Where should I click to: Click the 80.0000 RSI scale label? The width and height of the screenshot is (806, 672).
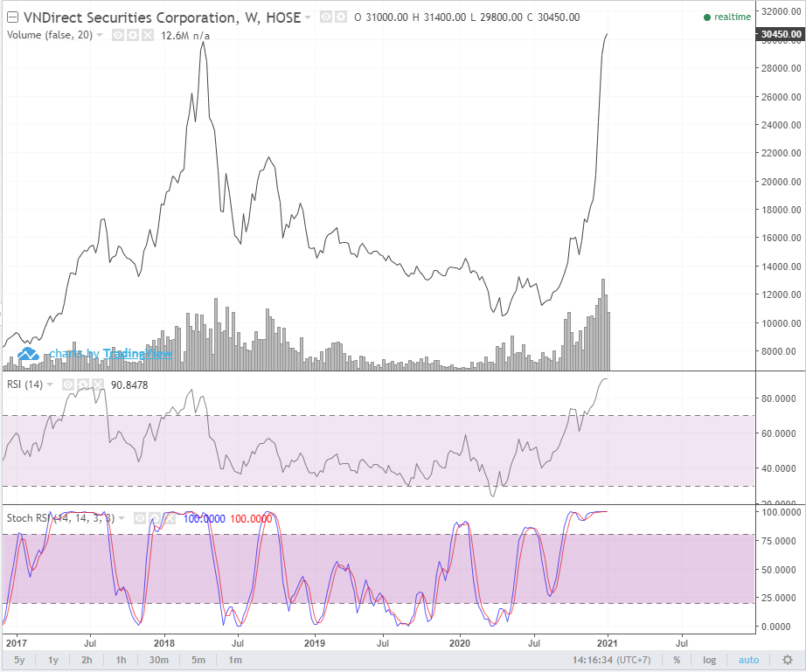778,398
